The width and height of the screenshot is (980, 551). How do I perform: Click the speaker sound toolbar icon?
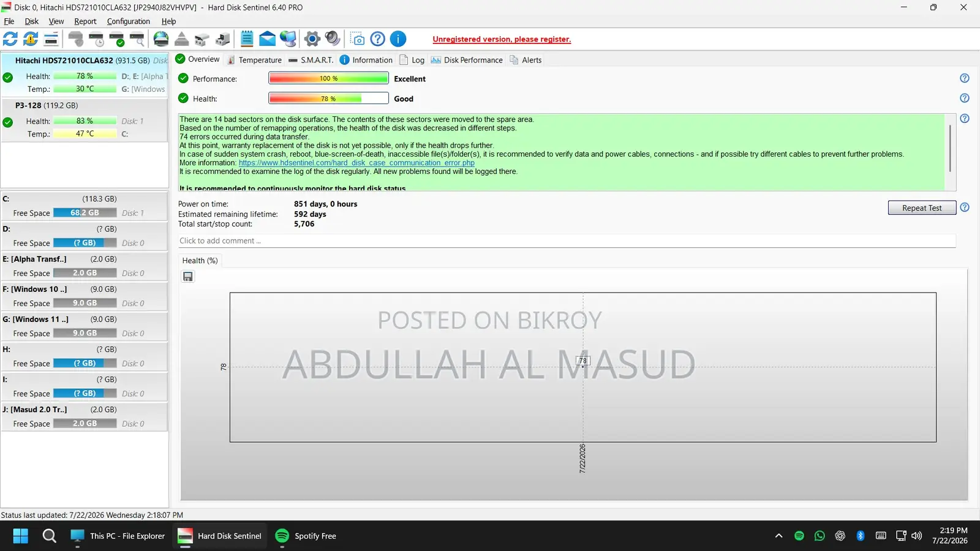[333, 39]
